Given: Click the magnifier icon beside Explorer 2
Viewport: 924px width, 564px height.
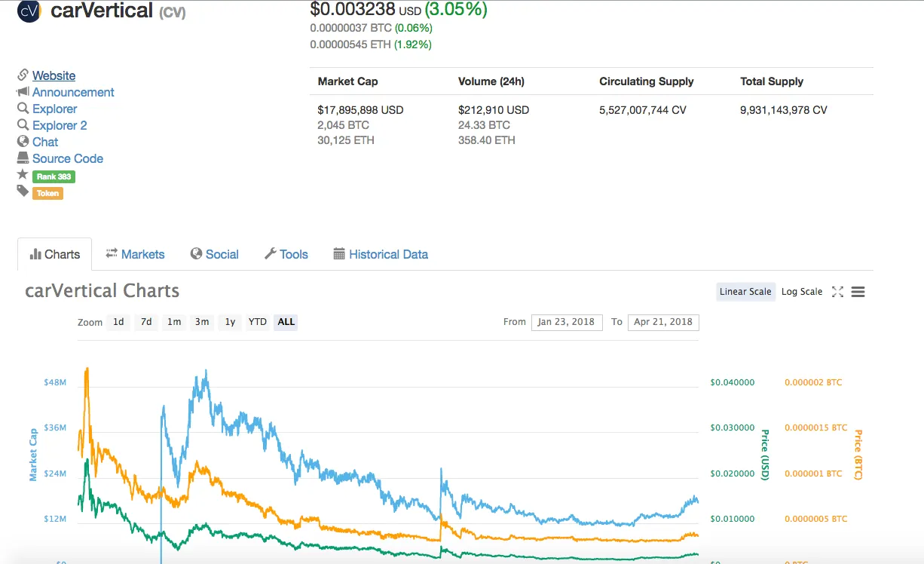Looking at the screenshot, I should [23, 125].
